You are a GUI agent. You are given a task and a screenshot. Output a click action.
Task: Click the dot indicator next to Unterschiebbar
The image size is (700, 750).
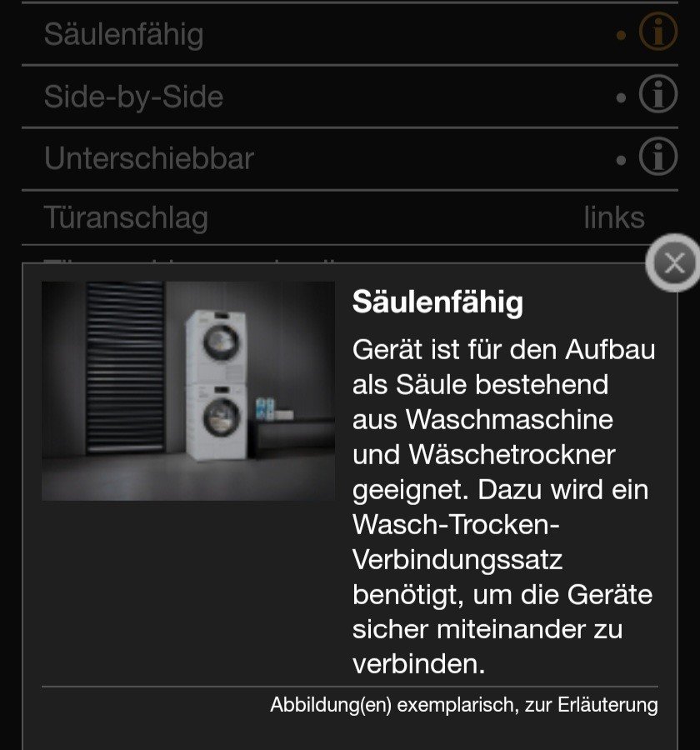(621, 161)
